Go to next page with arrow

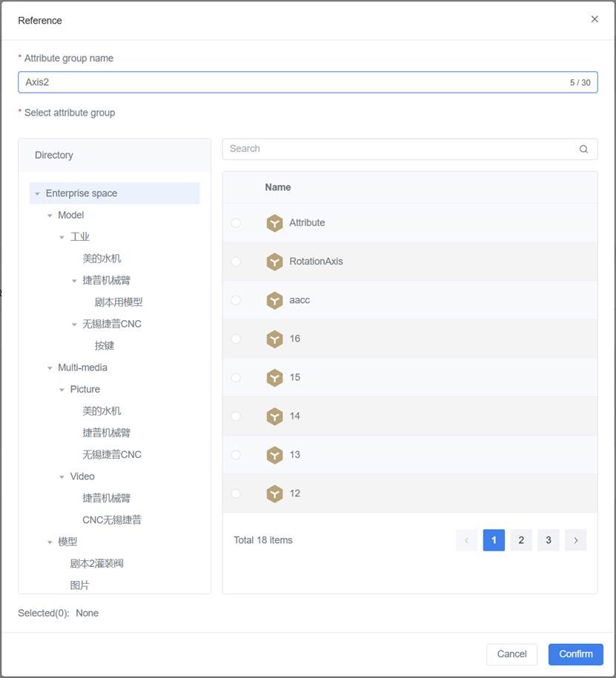pos(575,540)
